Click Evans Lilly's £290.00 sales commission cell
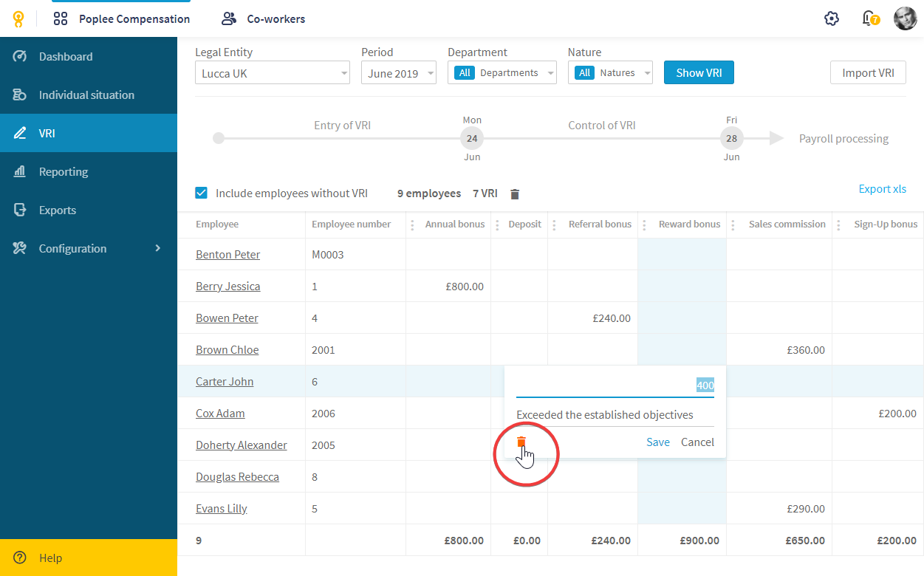Image resolution: width=924 pixels, height=576 pixels. pos(779,509)
